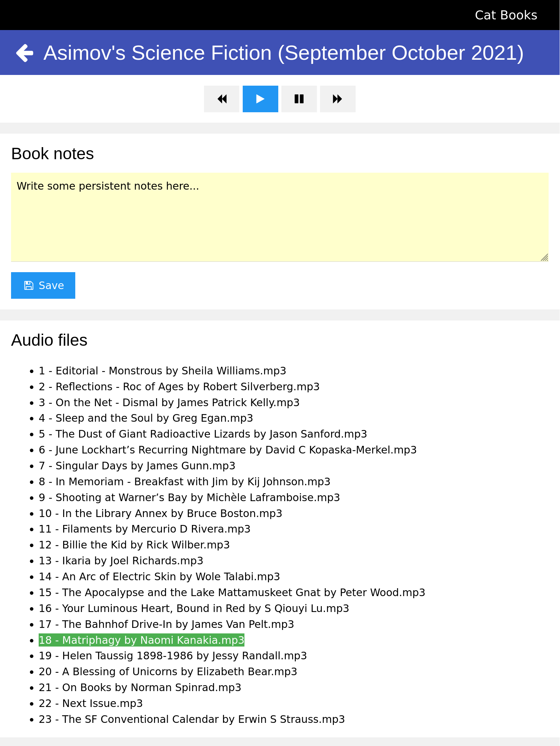
Task: Select track 14 An Arc of Electric Skin
Action: point(159,577)
